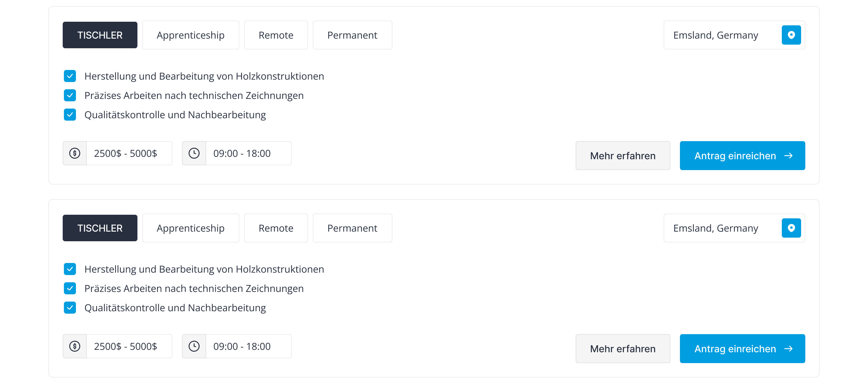The width and height of the screenshot is (868, 383).
Task: Select the Permanent tag in first card
Action: [x=352, y=35]
